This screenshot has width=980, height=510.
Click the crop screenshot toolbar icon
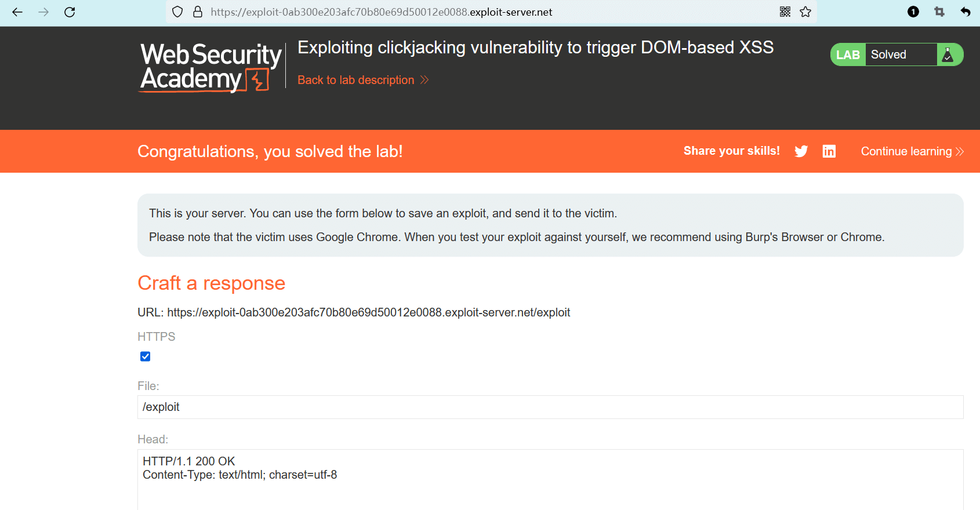939,12
